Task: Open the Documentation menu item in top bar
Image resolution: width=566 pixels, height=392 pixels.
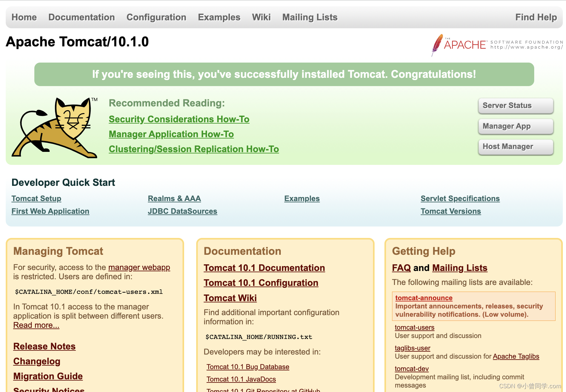Action: pyautogui.click(x=82, y=17)
